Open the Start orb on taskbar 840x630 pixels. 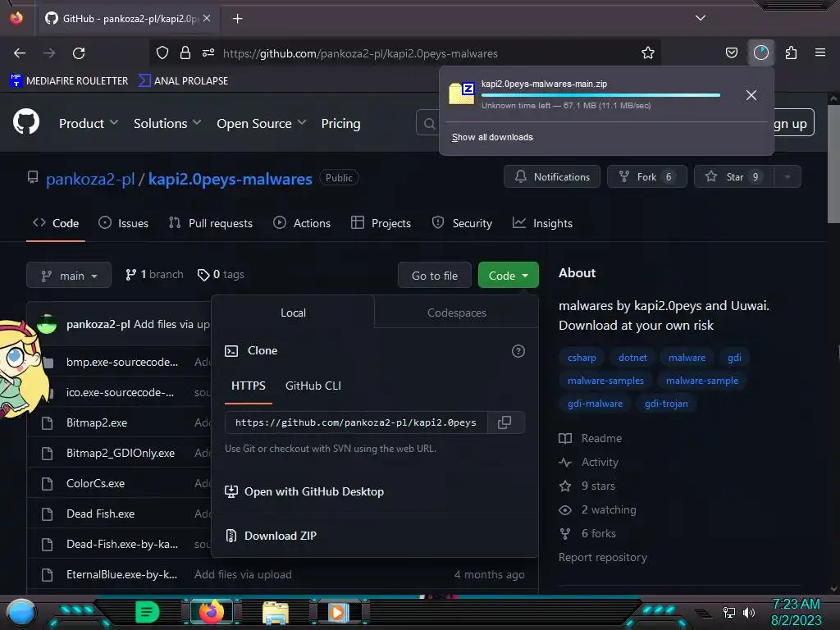(21, 612)
